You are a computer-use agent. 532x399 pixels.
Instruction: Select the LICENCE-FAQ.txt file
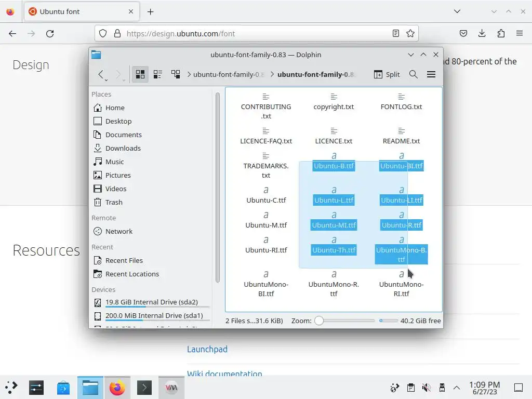(266, 136)
